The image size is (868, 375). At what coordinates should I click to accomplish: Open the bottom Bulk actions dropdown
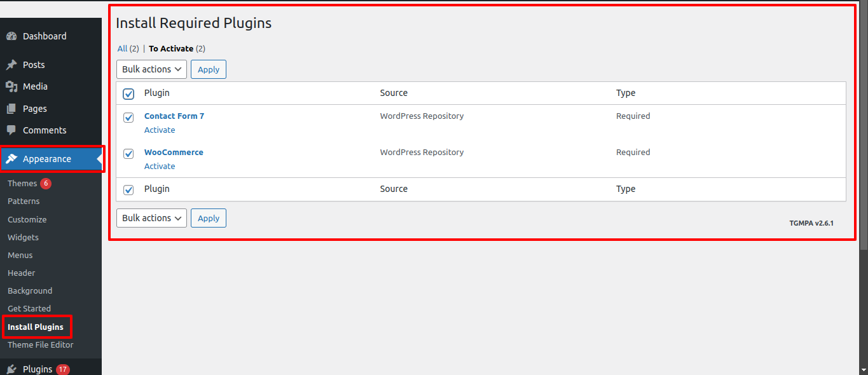(x=151, y=218)
